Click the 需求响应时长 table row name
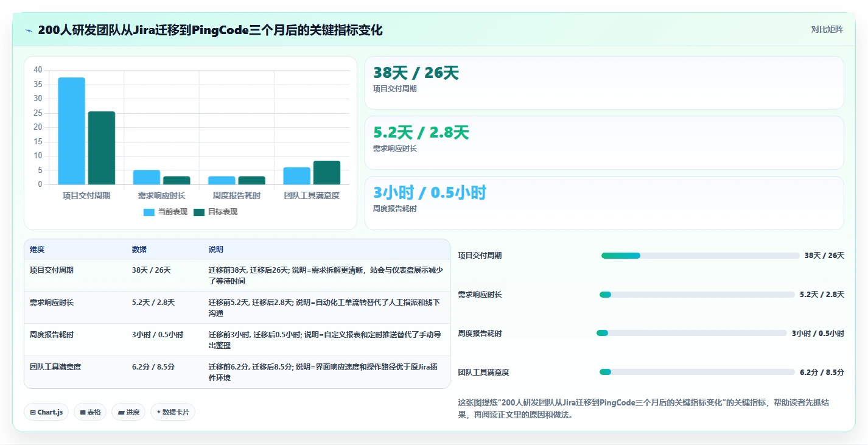Image resolution: width=868 pixels, height=445 pixels. 52,302
